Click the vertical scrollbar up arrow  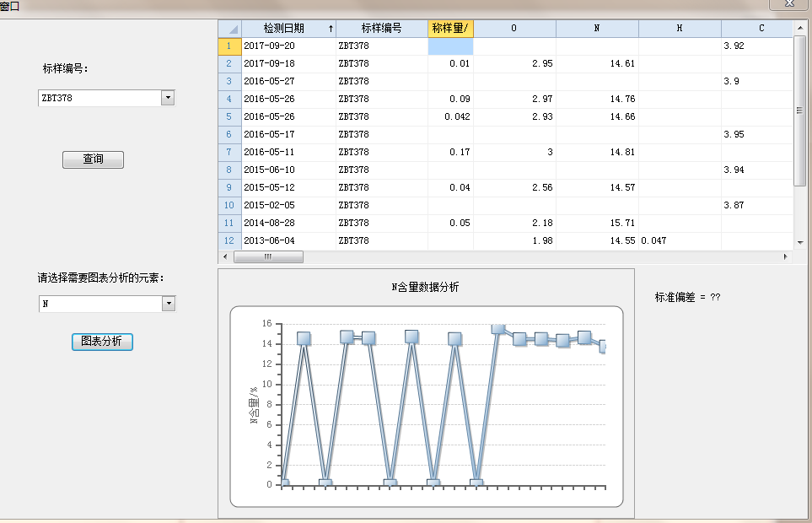click(800, 28)
